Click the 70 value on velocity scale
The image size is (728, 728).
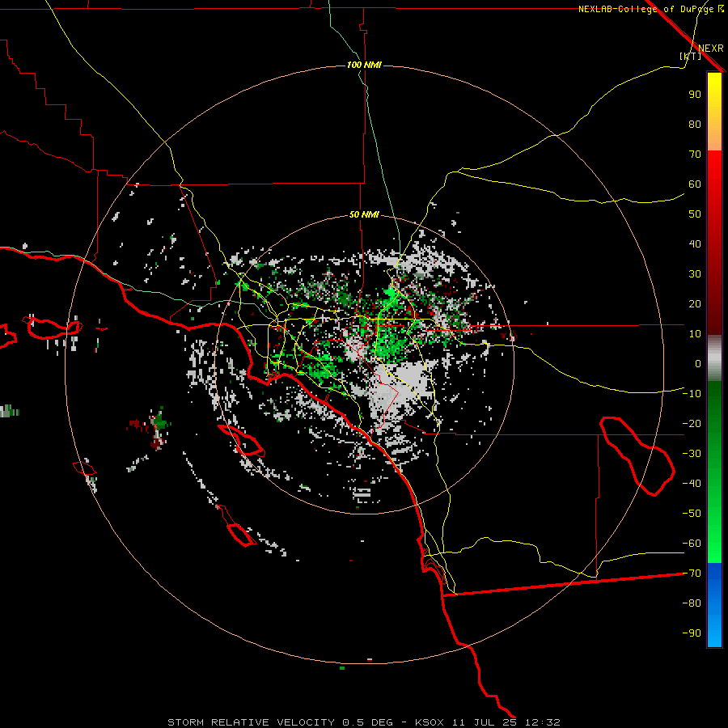(695, 154)
